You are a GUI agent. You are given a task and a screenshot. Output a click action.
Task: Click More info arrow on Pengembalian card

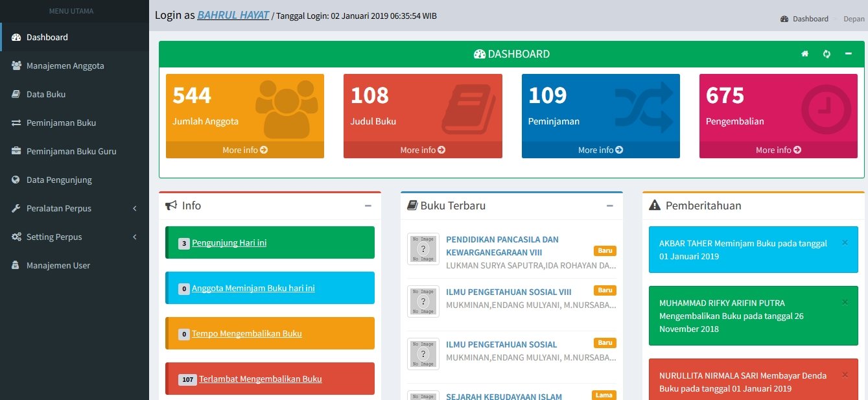point(797,150)
